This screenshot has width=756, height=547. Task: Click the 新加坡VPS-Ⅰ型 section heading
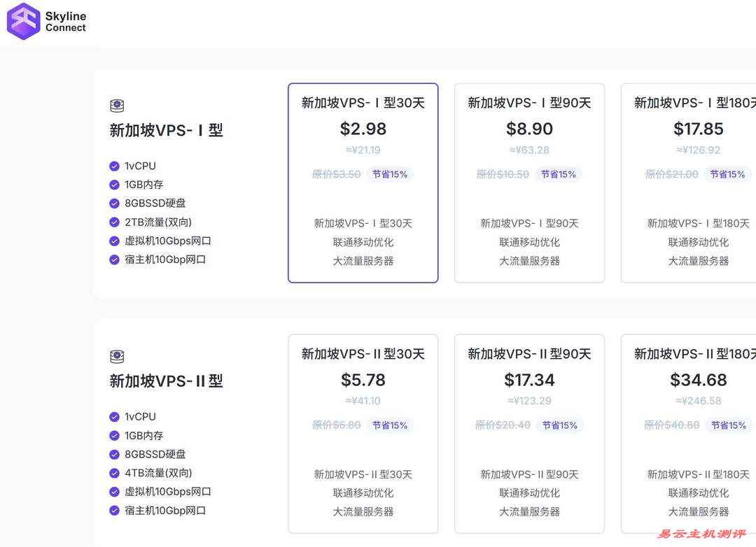tap(166, 130)
